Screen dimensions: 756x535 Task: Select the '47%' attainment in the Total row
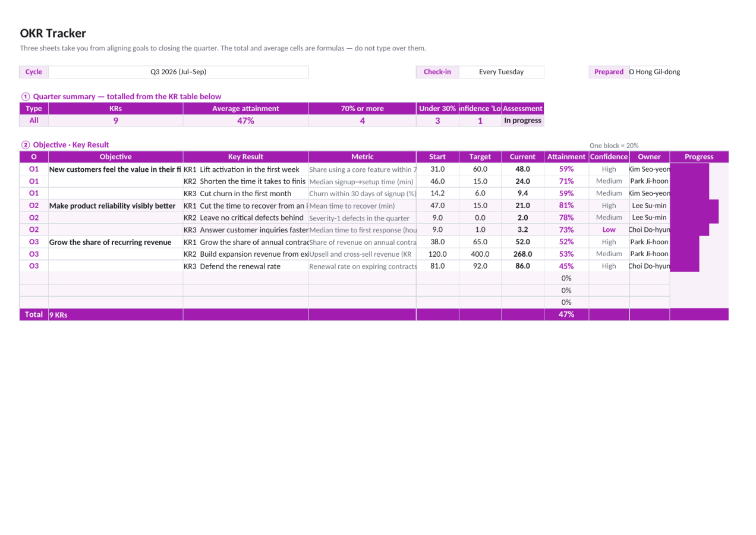566,314
